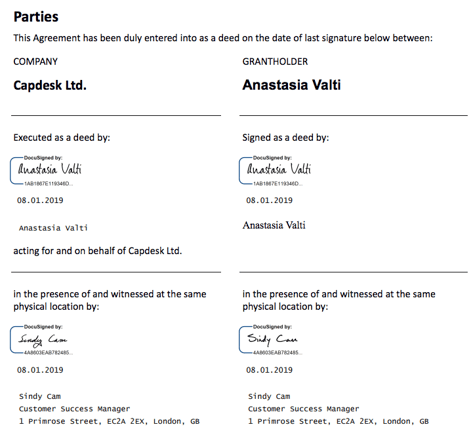This screenshot has width=471, height=448.
Task: Click the 'Executed as a deed by:' label
Action: (x=62, y=137)
